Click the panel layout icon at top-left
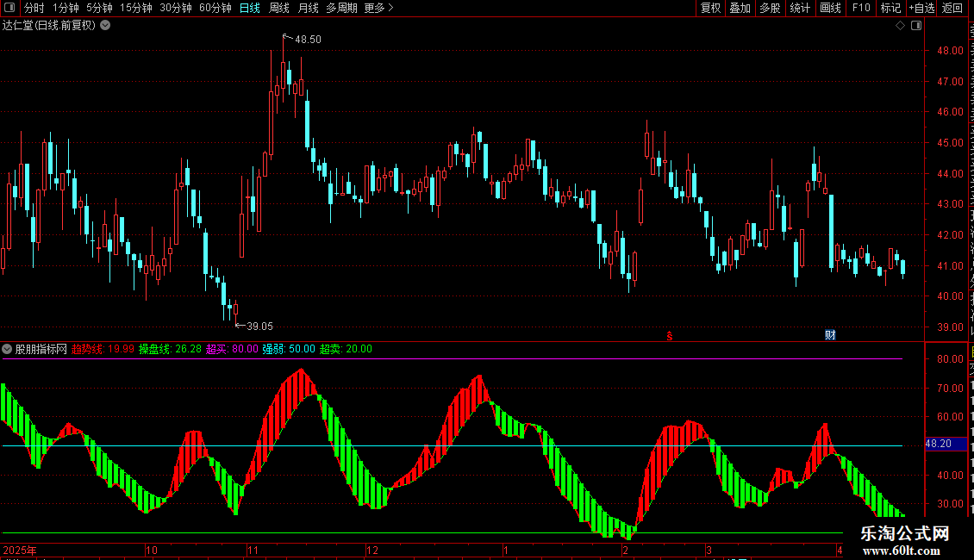The height and width of the screenshot is (560, 974). coord(9,8)
